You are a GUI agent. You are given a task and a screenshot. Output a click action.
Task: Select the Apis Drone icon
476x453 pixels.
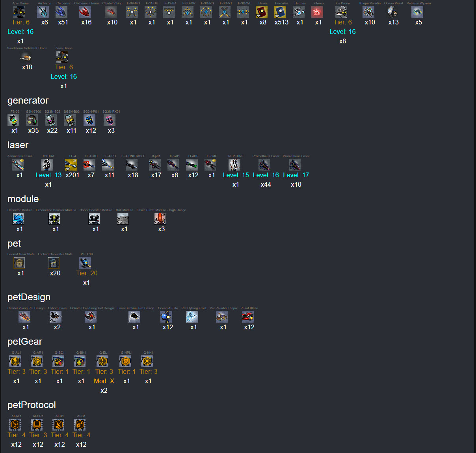tap(19, 12)
